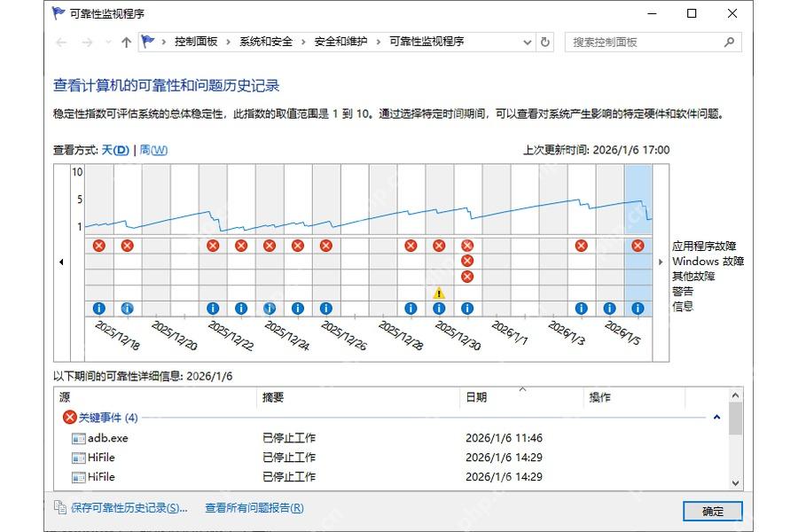This screenshot has height=532, width=798.
Task: Click the yellow warning triangle icon
Action: [x=439, y=293]
